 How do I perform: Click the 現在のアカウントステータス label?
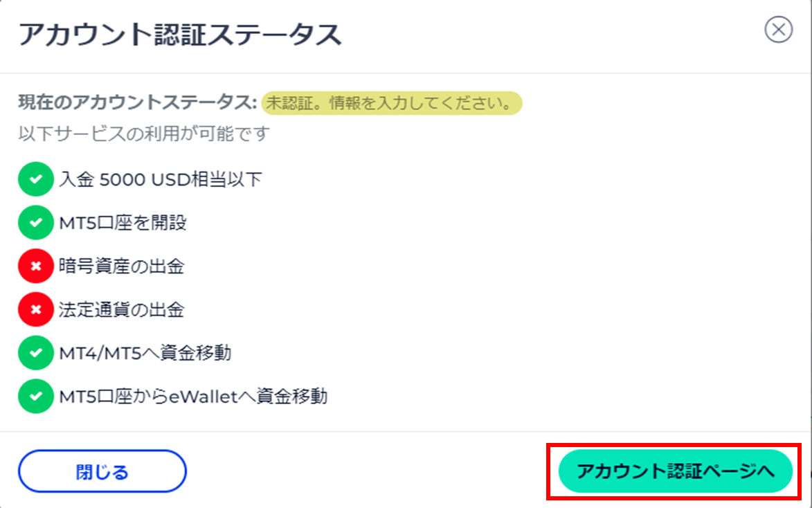(x=137, y=102)
